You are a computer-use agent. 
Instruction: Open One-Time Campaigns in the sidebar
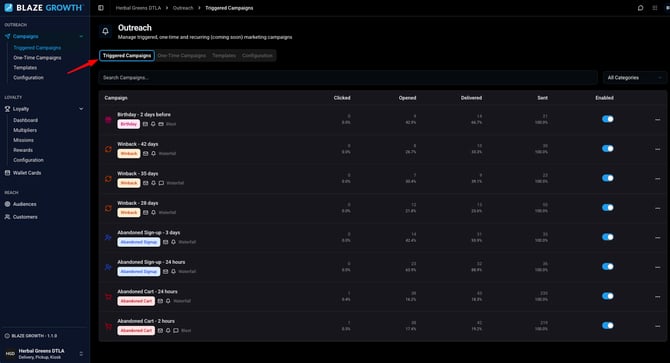(37, 58)
